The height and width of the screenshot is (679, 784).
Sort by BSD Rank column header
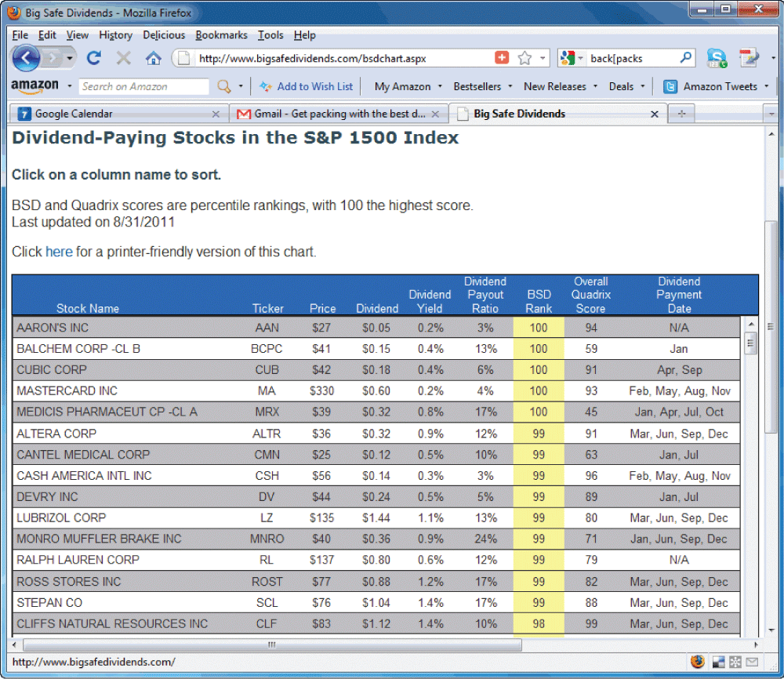tap(539, 302)
